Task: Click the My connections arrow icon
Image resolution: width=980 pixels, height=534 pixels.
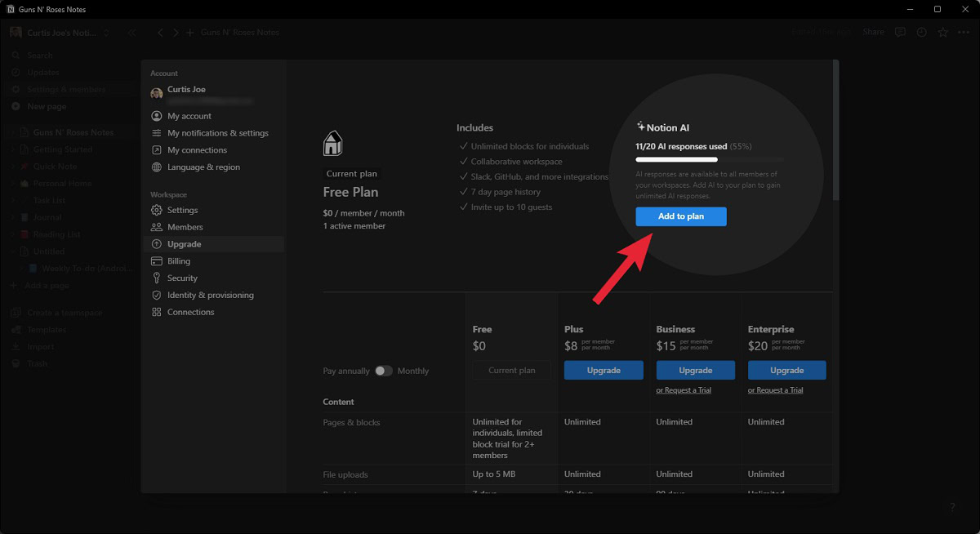Action: (x=157, y=150)
